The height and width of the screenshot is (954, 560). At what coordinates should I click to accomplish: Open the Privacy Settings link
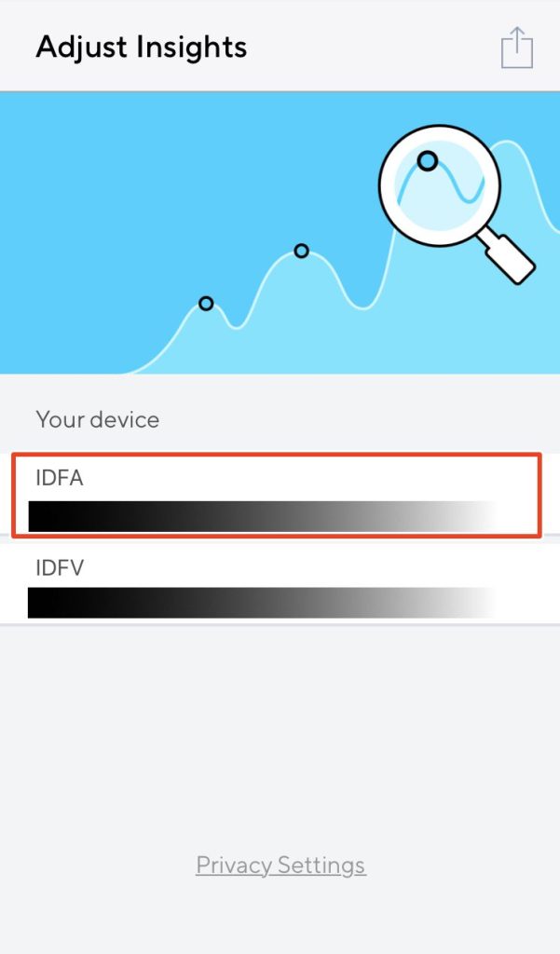pos(280,865)
